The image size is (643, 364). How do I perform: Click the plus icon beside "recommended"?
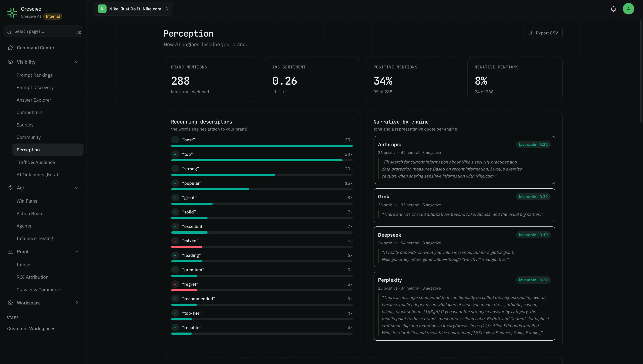click(175, 299)
